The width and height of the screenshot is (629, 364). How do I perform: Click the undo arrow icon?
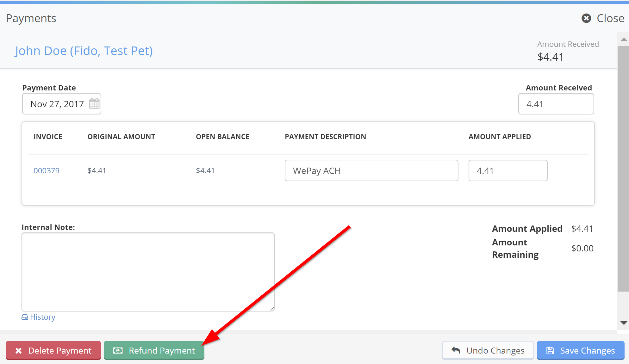pyautogui.click(x=456, y=350)
